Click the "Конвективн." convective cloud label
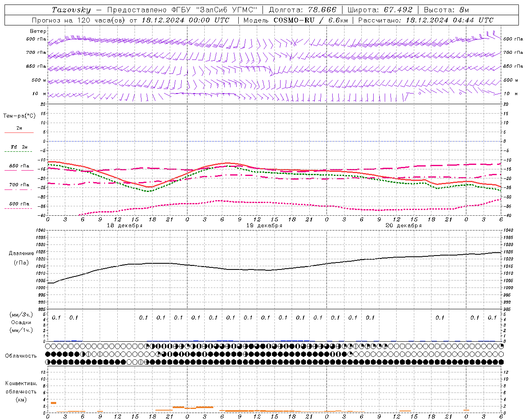Viewport: 525px width, 420px height. pos(21,383)
